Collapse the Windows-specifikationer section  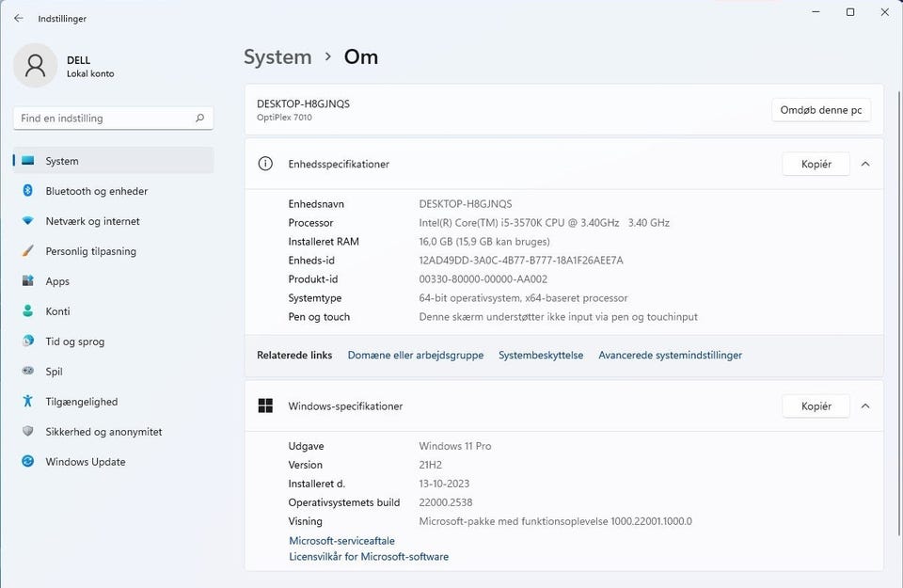[865, 406]
